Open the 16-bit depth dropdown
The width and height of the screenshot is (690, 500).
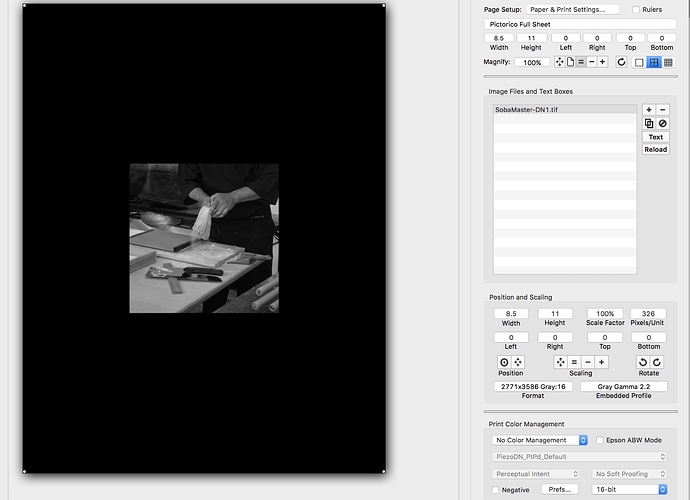(x=628, y=490)
